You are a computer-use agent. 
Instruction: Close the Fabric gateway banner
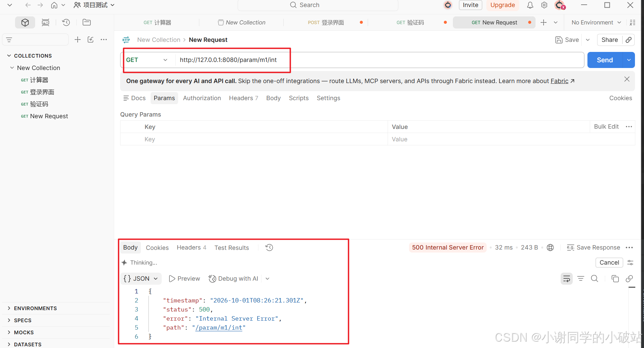click(627, 79)
